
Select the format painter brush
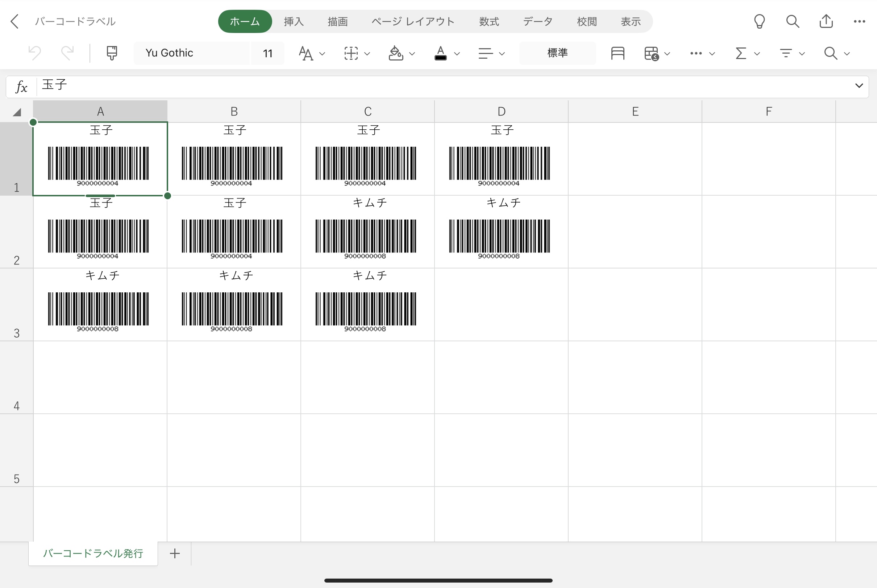112,53
